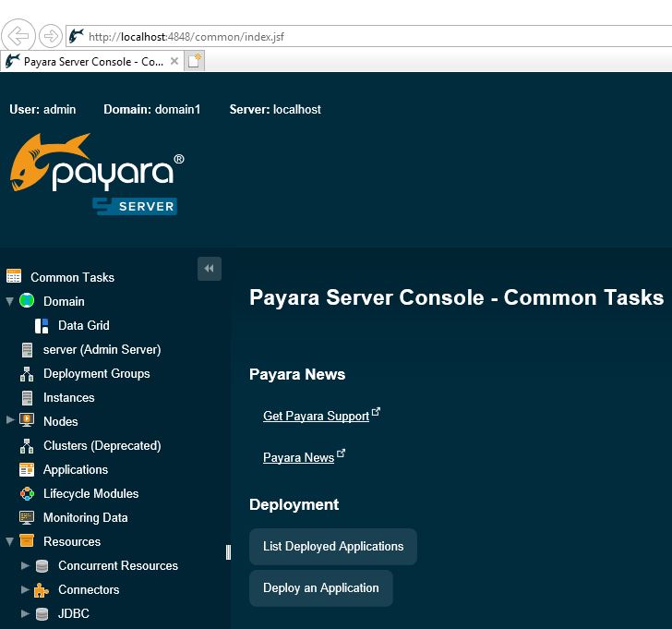Open Get Payara Support link

(317, 416)
